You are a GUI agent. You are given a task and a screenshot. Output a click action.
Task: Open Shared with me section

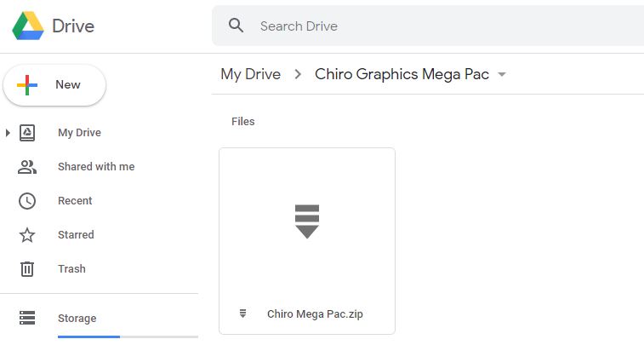pos(96,167)
